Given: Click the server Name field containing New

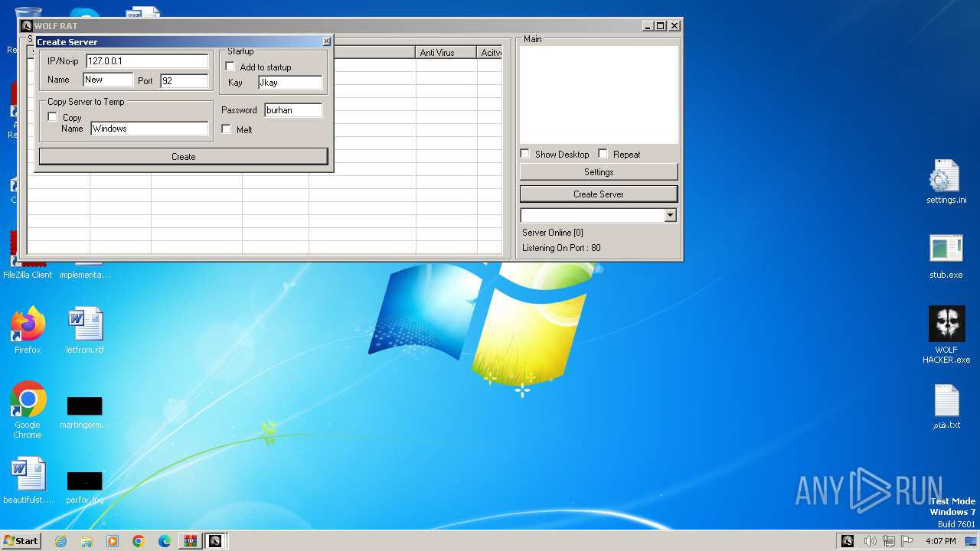Looking at the screenshot, I should [x=108, y=80].
